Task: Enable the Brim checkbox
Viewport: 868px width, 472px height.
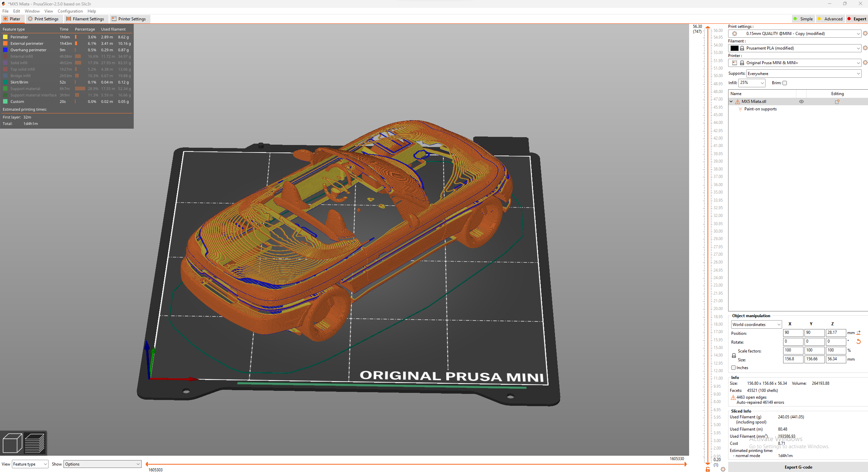Action: click(x=784, y=83)
